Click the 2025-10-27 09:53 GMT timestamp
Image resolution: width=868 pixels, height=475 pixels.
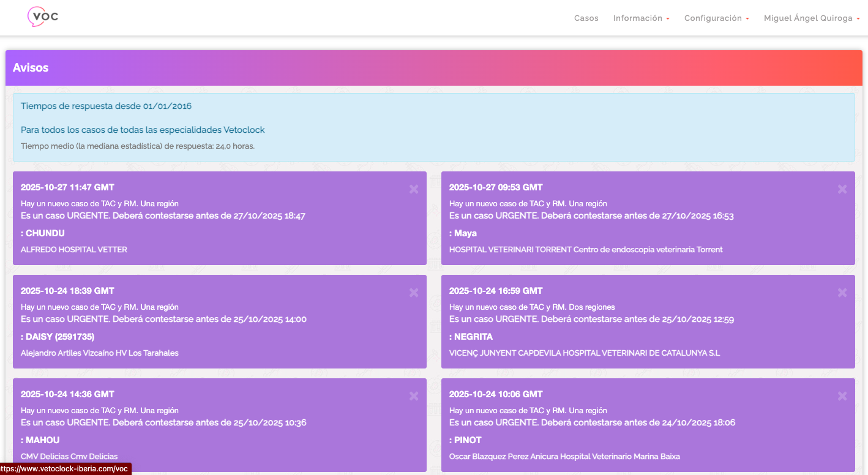496,187
